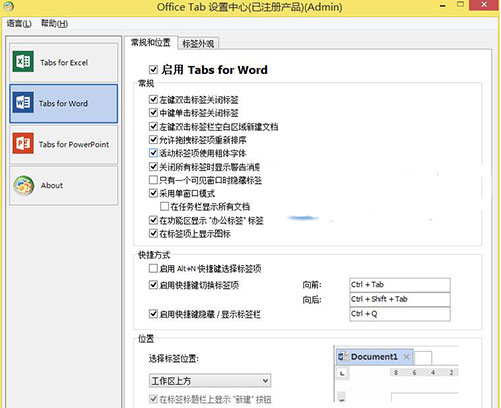
Task: Toggle 在功能区显示办公标签 checkbox
Action: pos(153,220)
